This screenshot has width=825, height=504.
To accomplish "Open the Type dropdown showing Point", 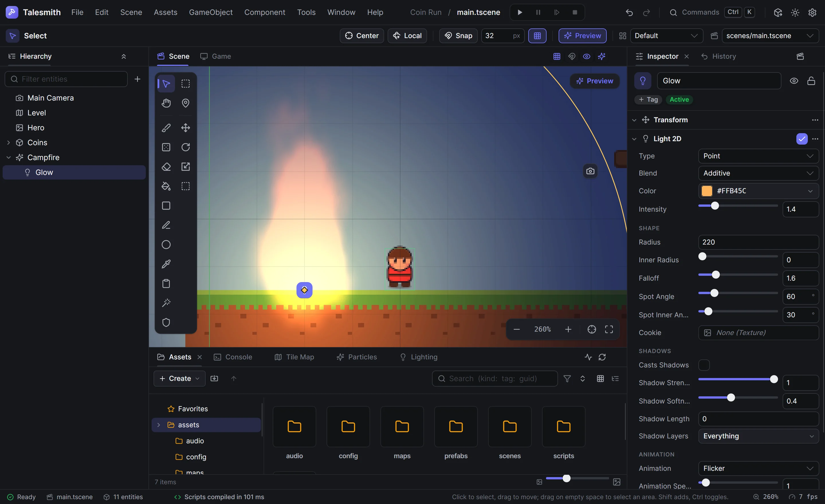I will coord(758,156).
